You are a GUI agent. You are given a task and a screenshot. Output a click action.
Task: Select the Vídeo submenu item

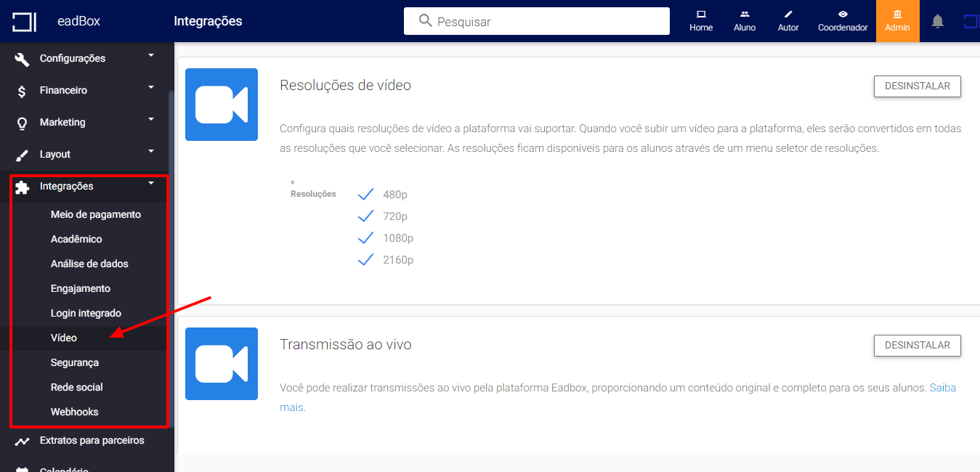tap(64, 338)
